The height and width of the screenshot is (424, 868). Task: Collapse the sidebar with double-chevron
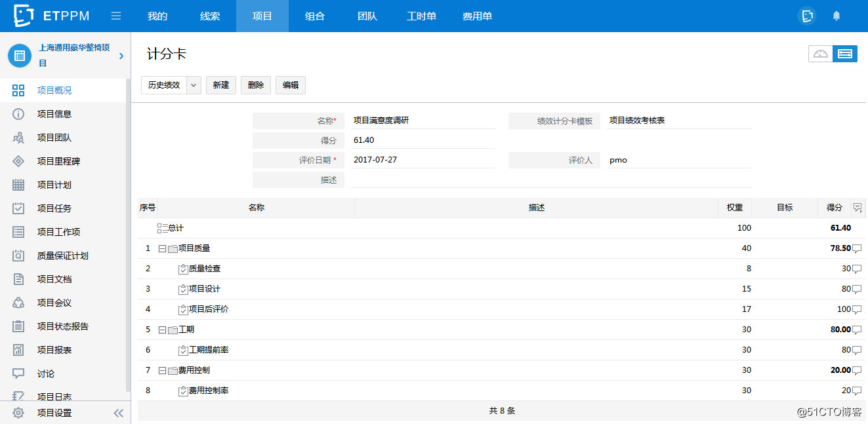[118, 413]
